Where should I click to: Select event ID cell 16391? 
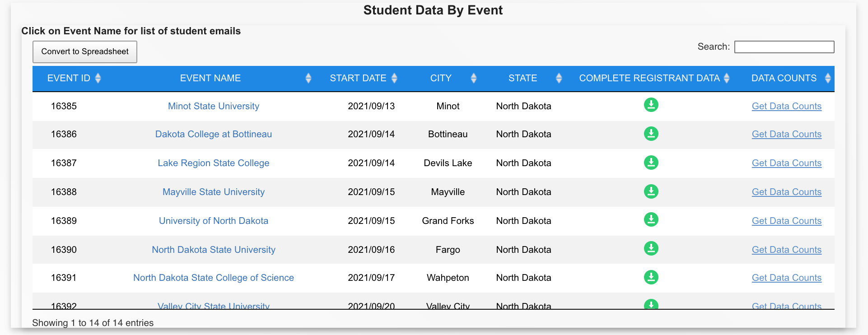click(64, 278)
